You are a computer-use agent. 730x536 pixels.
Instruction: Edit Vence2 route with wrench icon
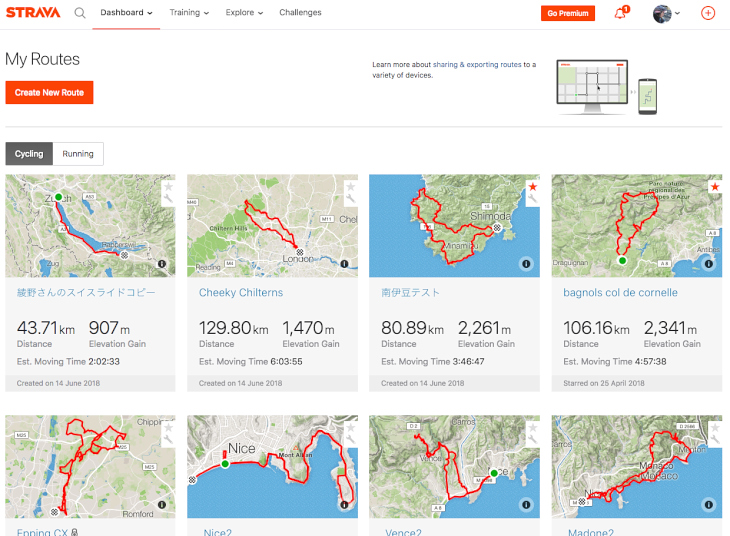(x=533, y=439)
